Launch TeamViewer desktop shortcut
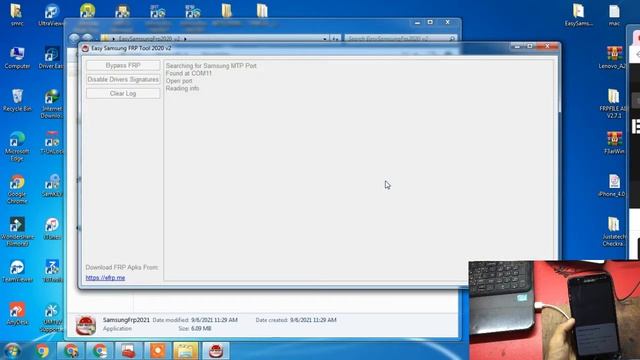The width and height of the screenshot is (640, 360). click(x=17, y=271)
